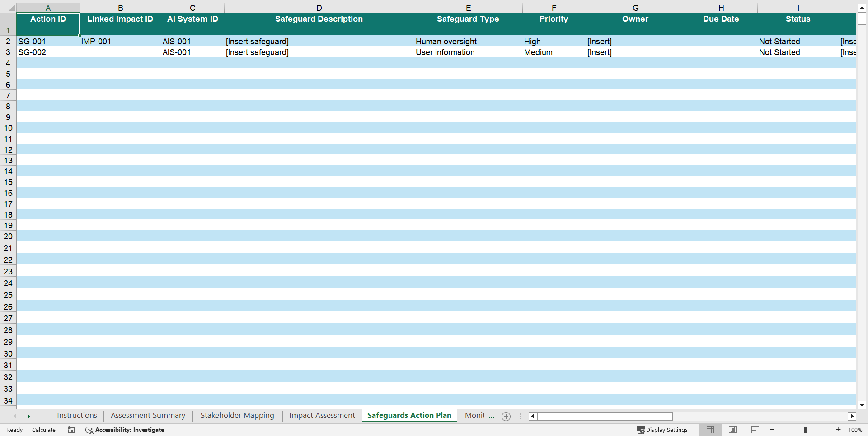
Task: Select AIS-001 in the SG-002 row
Action: point(192,52)
